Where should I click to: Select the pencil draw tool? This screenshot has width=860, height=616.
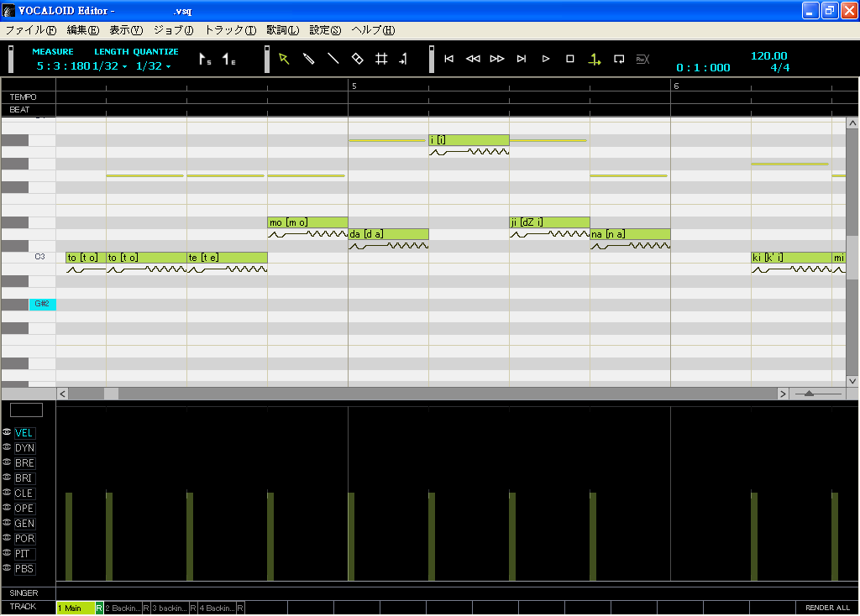coord(308,59)
